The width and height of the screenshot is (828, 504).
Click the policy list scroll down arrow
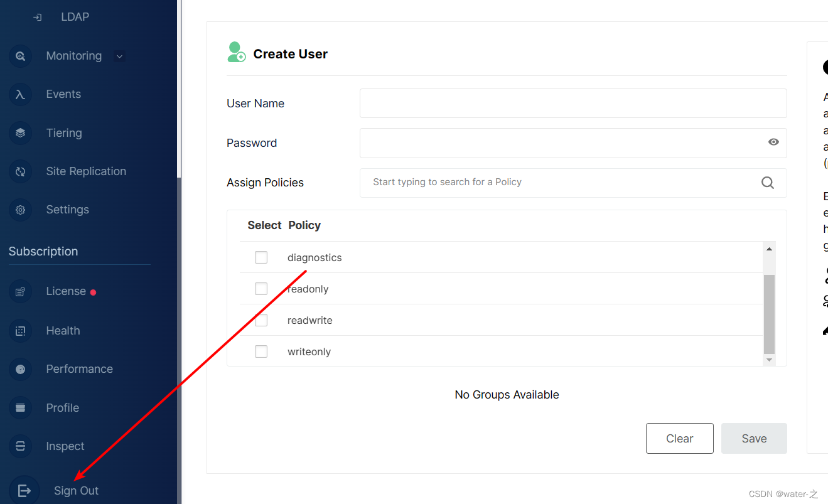pyautogui.click(x=770, y=360)
